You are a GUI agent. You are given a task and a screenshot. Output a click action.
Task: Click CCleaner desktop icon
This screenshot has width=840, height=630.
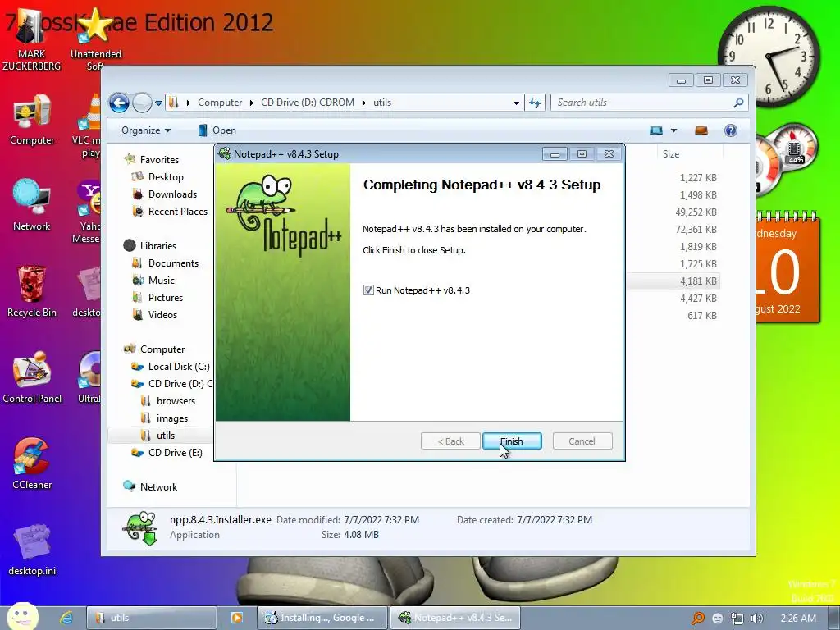(32, 464)
